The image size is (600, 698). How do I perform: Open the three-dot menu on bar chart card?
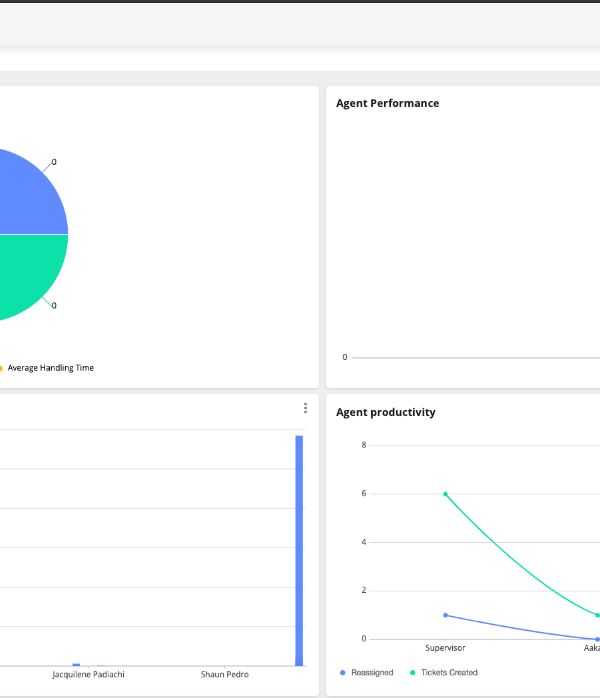[x=305, y=408]
